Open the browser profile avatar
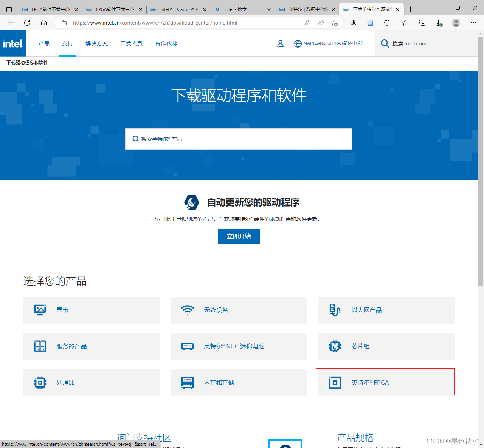Screen dimensions: 484x448 click(456, 23)
